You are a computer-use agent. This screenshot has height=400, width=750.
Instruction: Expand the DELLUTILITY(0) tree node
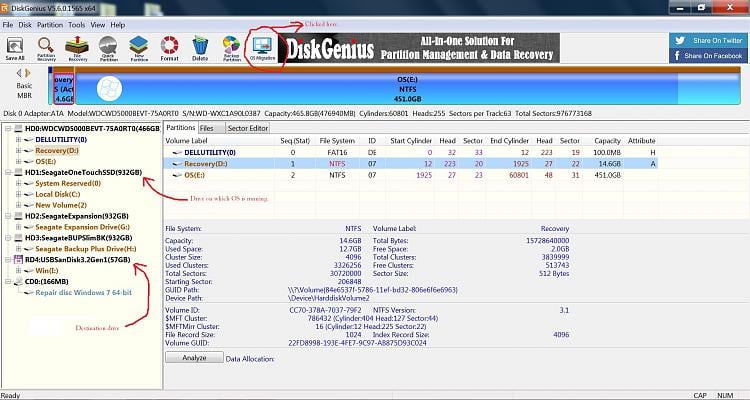tap(19, 140)
